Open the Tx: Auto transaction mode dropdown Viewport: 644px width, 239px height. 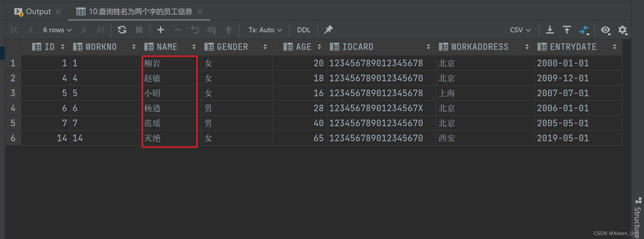click(265, 30)
